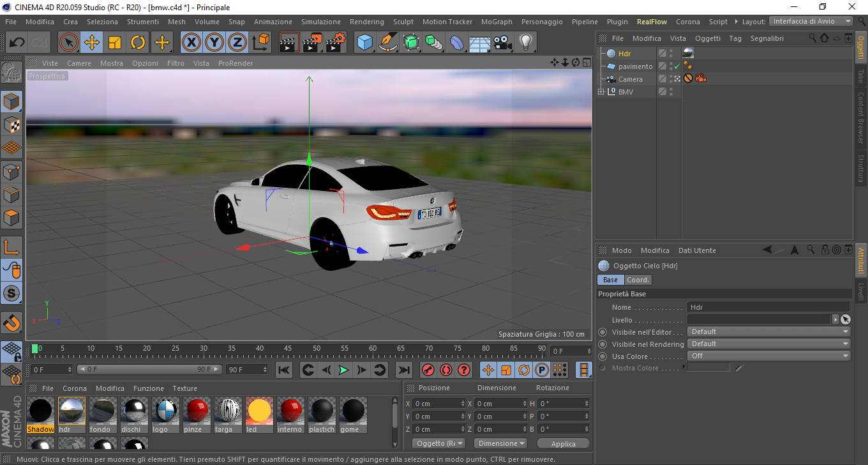The image size is (868, 465).
Task: Select the Live Selection tool
Action: 69,43
